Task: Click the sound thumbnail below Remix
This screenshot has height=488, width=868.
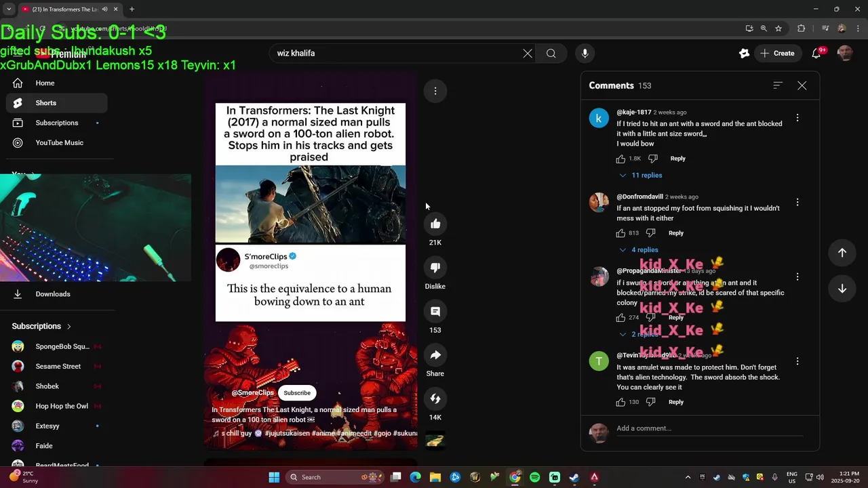Action: point(435,441)
